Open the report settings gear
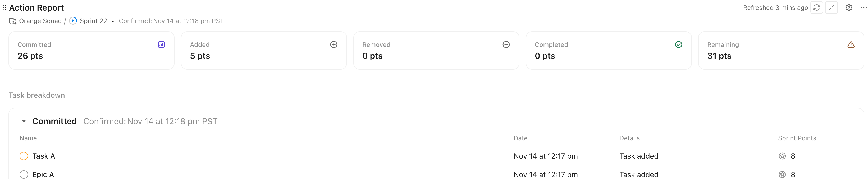The width and height of the screenshot is (868, 179). 849,7
